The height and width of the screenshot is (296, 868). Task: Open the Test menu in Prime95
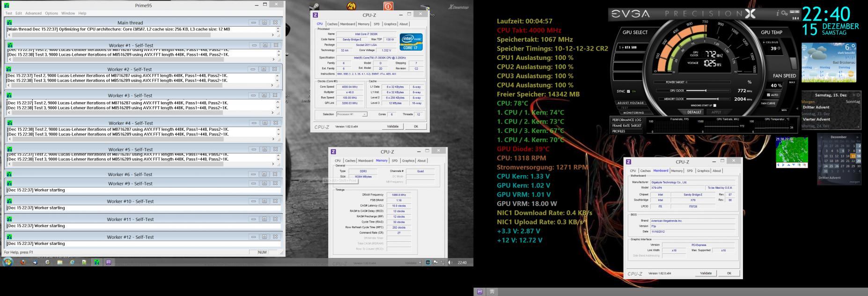pyautogui.click(x=8, y=13)
